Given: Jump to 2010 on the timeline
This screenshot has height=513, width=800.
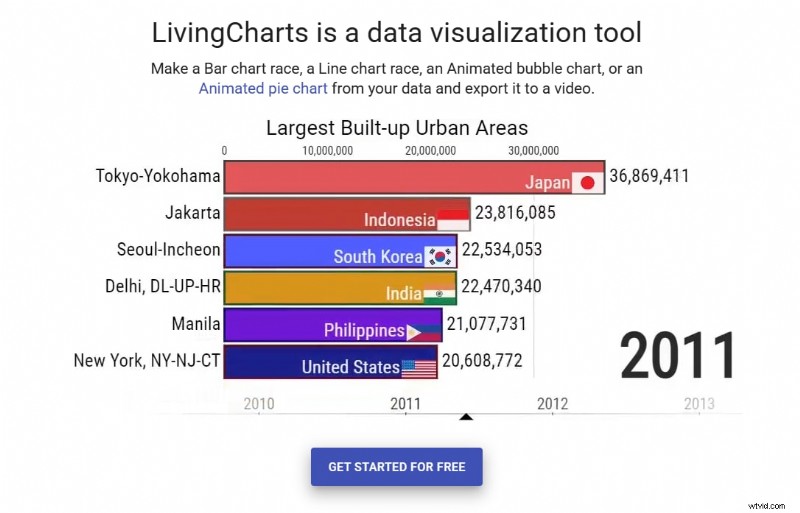Looking at the screenshot, I should coord(259,403).
